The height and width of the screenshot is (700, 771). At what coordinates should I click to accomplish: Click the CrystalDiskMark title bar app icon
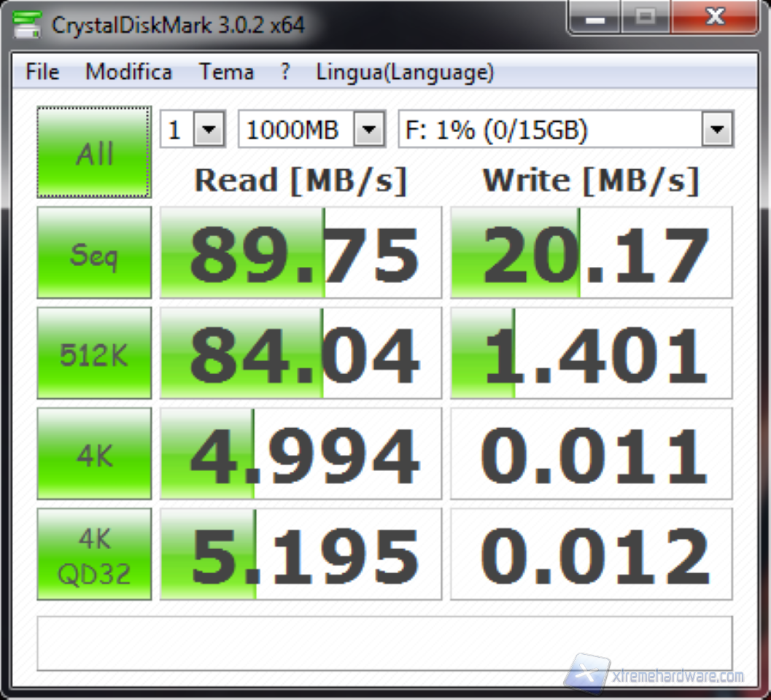(27, 25)
